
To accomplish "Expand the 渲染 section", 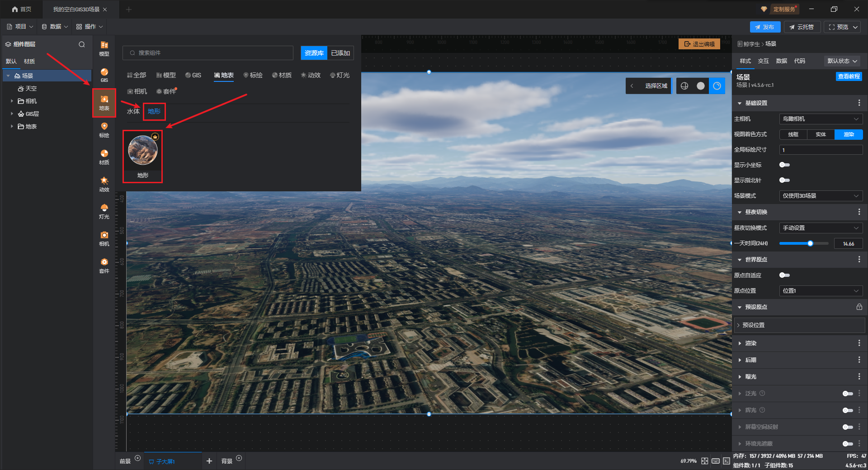I will tap(750, 343).
